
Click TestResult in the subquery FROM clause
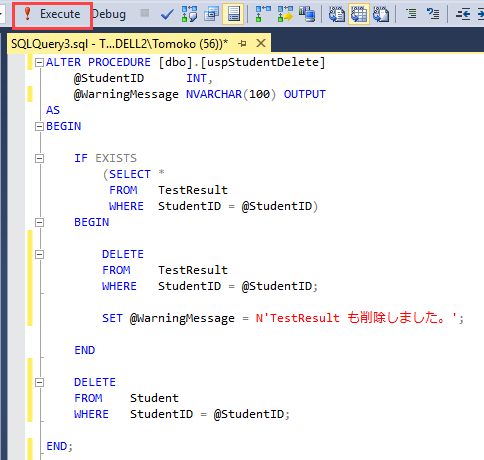tap(193, 190)
